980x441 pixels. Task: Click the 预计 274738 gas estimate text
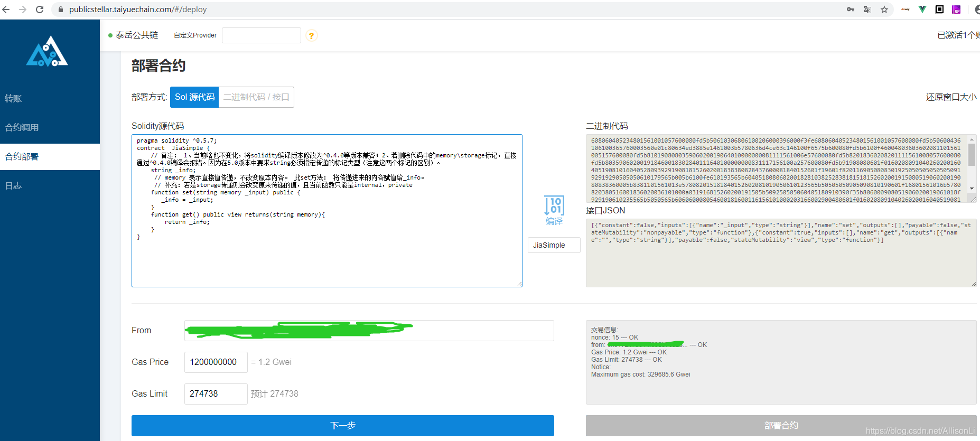coord(275,394)
